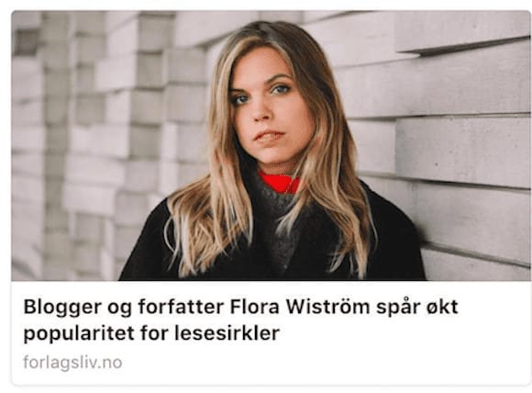532x393 pixels.
Task: Click the 'popularitet for lesesirkler' title line
Action: [151, 333]
